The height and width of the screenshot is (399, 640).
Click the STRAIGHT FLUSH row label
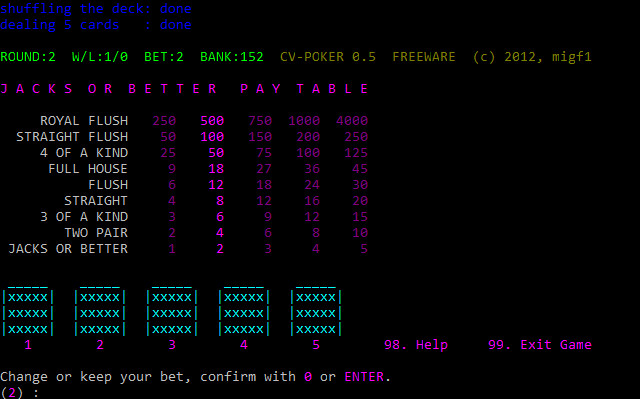point(72,137)
